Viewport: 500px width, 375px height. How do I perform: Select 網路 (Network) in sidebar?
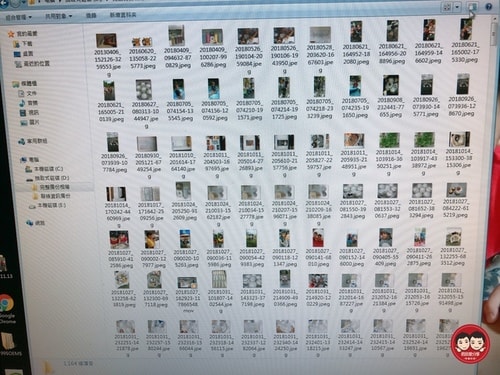[36, 223]
